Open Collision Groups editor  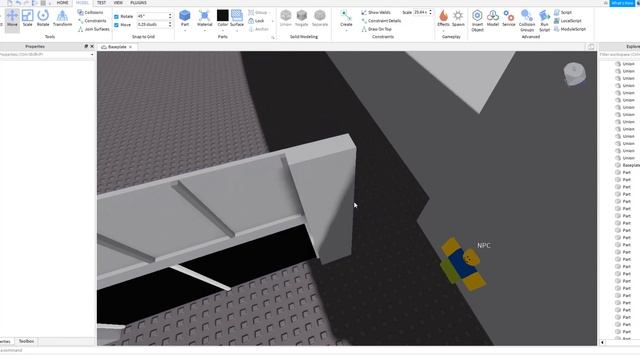[x=527, y=20]
